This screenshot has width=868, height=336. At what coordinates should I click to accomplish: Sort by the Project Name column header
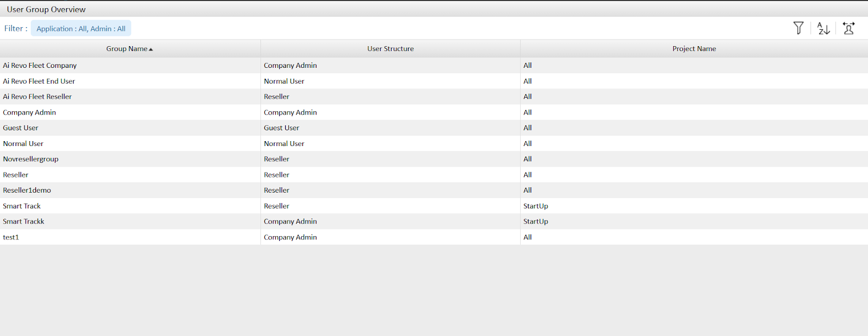pyautogui.click(x=694, y=49)
